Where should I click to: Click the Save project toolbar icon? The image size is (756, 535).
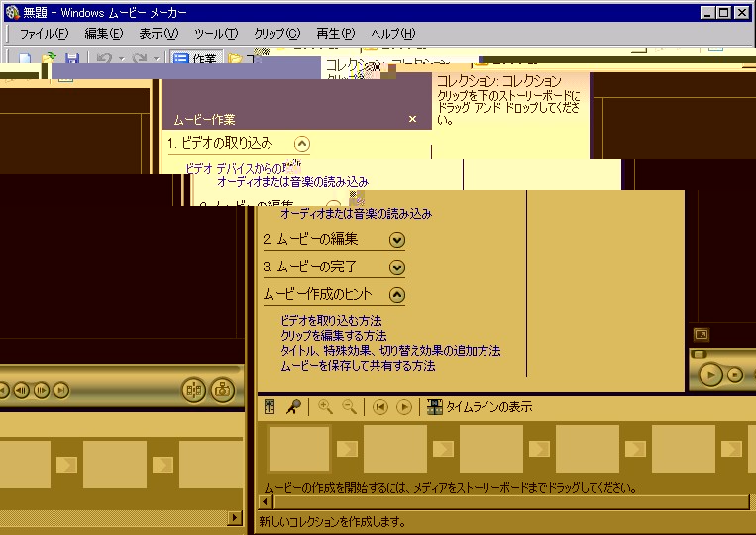tap(71, 59)
